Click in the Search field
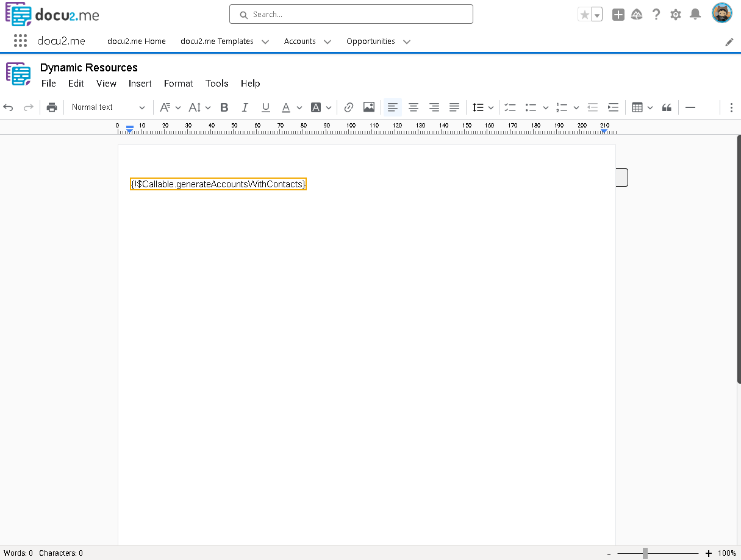This screenshot has height=560, width=741. click(x=351, y=14)
